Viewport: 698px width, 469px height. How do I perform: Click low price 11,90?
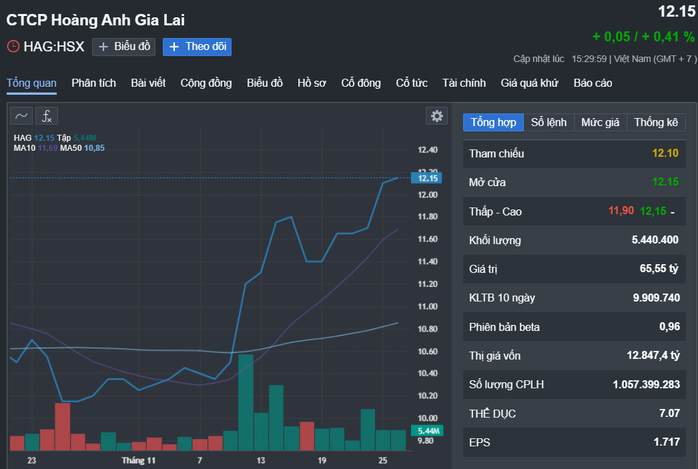point(621,211)
